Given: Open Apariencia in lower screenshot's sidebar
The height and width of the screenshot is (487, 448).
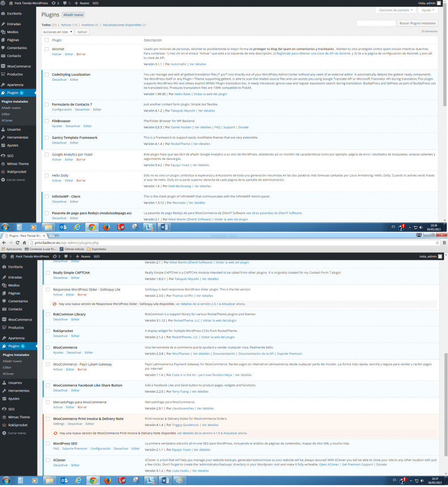Looking at the screenshot, I should (x=16, y=338).
